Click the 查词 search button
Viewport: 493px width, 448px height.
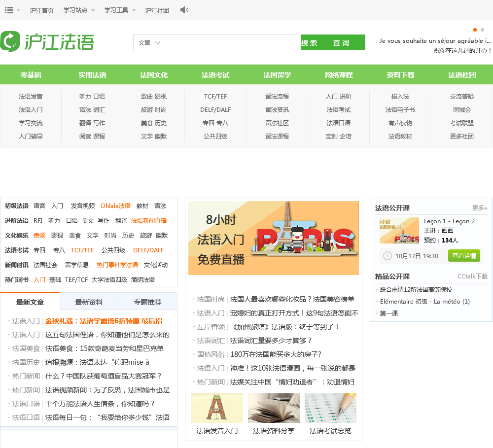click(x=341, y=43)
